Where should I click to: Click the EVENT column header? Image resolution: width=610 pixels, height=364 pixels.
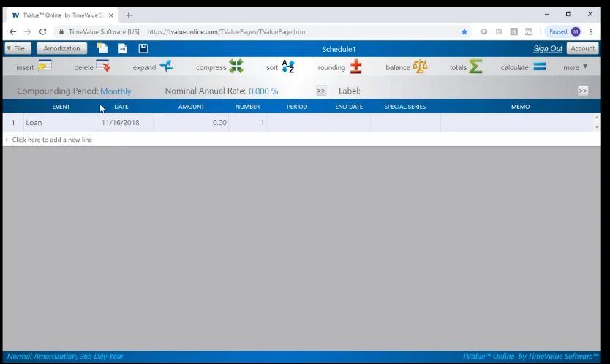(x=61, y=107)
